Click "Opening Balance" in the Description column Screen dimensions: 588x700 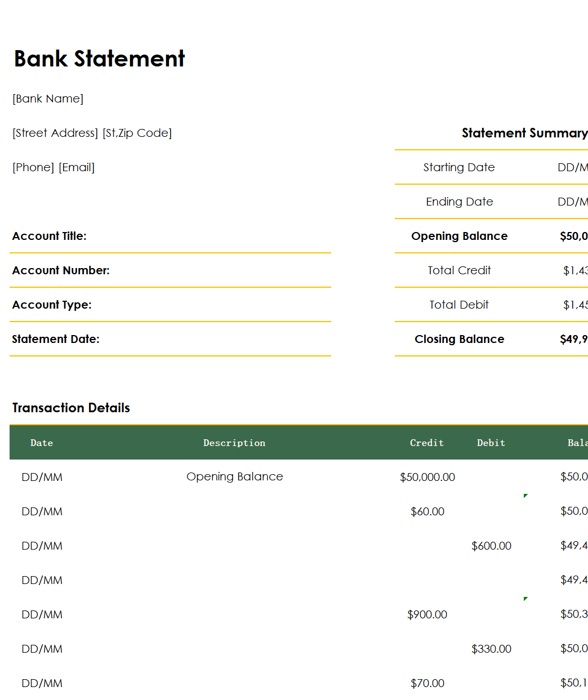coord(235,476)
